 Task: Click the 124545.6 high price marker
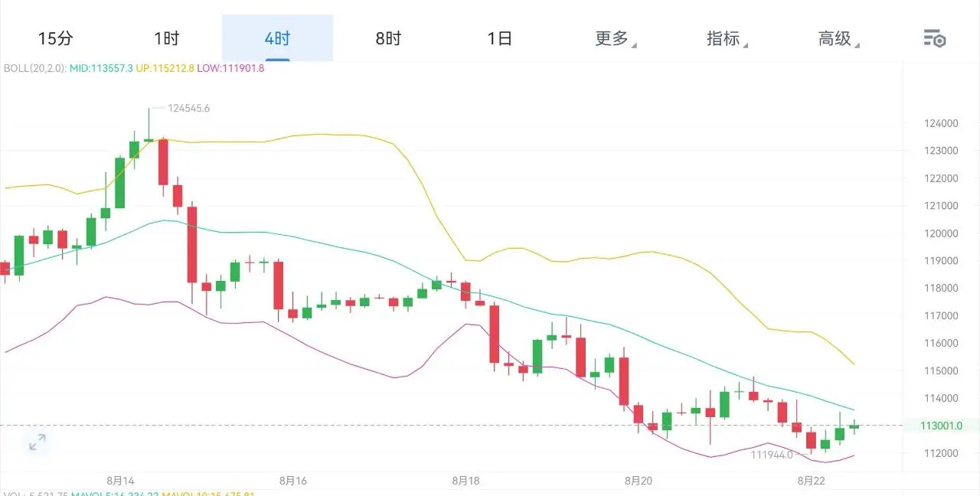point(188,109)
